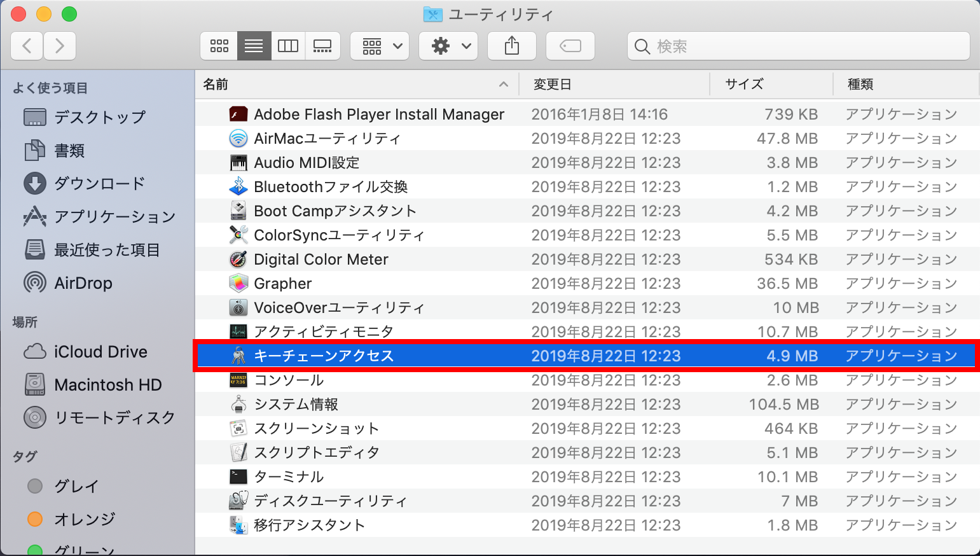
Task: Click the AirMacユーティリティ app icon
Action: (238, 139)
